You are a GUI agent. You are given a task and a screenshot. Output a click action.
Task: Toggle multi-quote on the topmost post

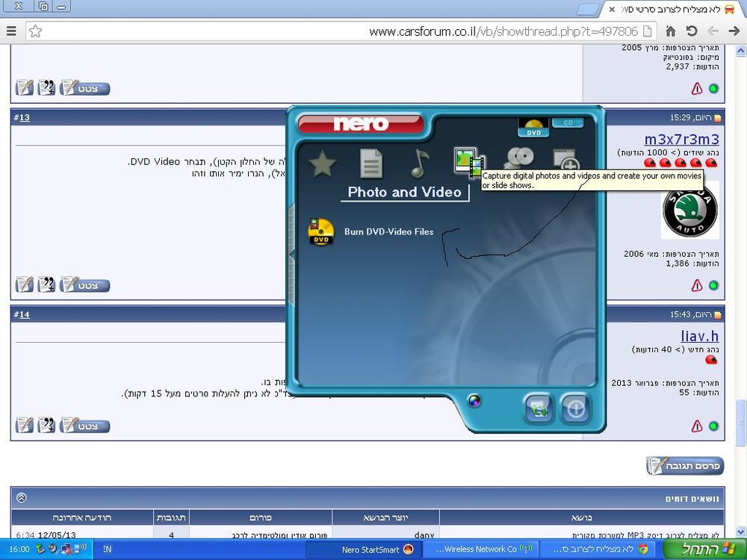pos(46,87)
